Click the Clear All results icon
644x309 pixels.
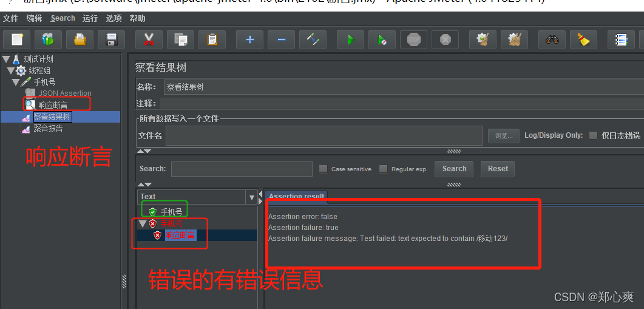(x=514, y=39)
